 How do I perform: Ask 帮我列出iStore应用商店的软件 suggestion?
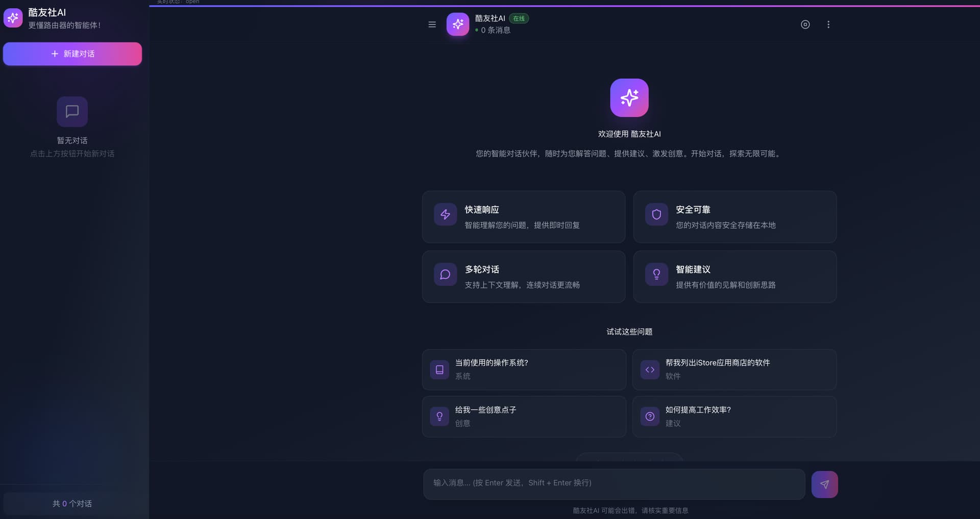[734, 369]
